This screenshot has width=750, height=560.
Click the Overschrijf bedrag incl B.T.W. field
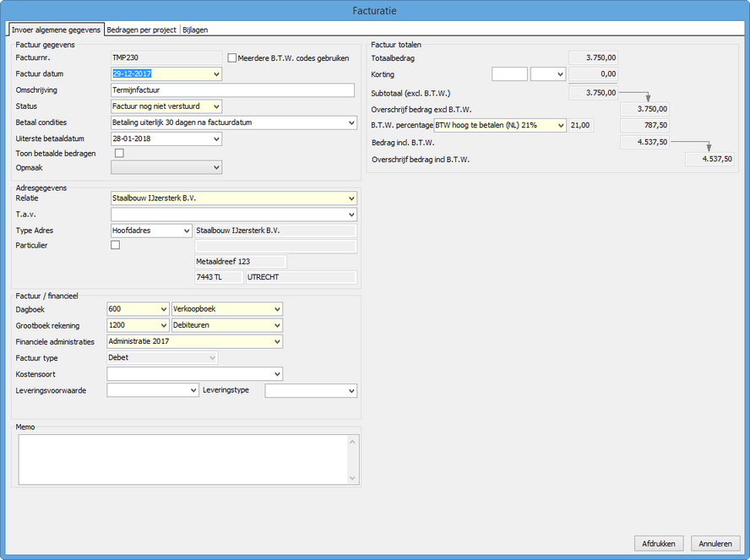click(709, 159)
